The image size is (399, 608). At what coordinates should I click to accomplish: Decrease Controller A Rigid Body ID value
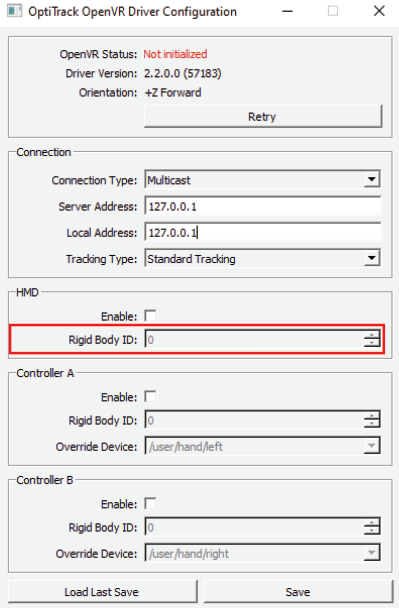pyautogui.click(x=372, y=424)
